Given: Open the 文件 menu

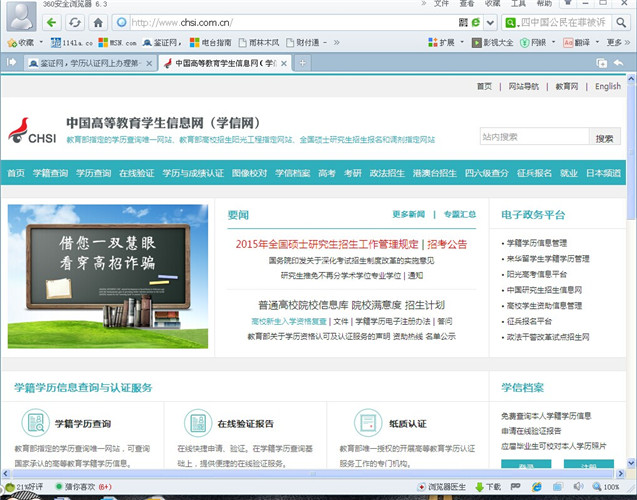Looking at the screenshot, I should pyautogui.click(x=441, y=4).
